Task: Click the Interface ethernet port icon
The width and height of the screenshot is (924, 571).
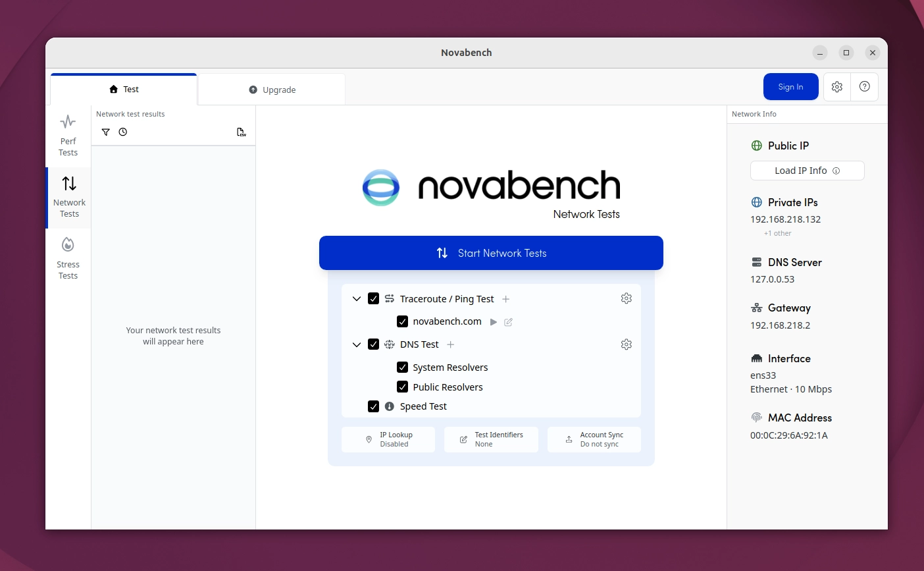Action: tap(757, 358)
